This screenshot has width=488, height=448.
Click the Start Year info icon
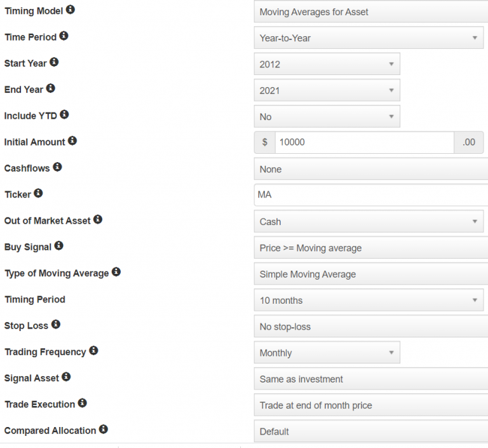tap(54, 62)
